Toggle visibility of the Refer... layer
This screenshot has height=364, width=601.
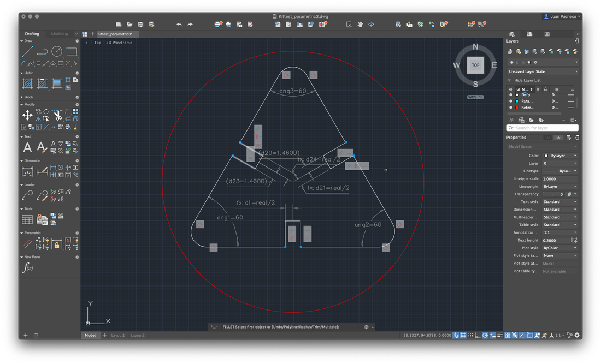[510, 108]
